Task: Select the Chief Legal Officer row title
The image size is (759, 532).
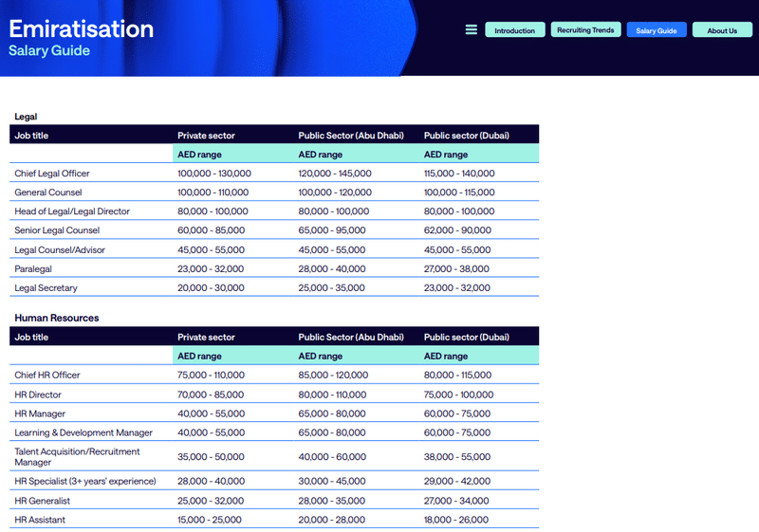Action: point(52,174)
